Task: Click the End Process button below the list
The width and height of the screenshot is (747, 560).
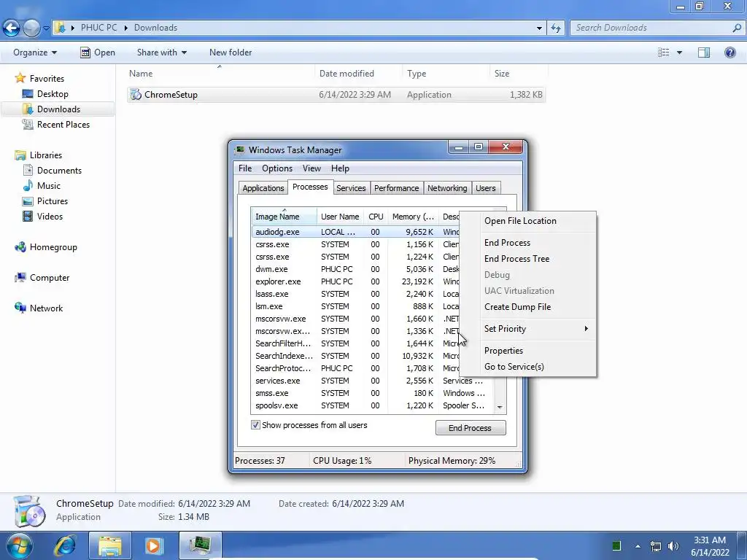Action: click(471, 427)
